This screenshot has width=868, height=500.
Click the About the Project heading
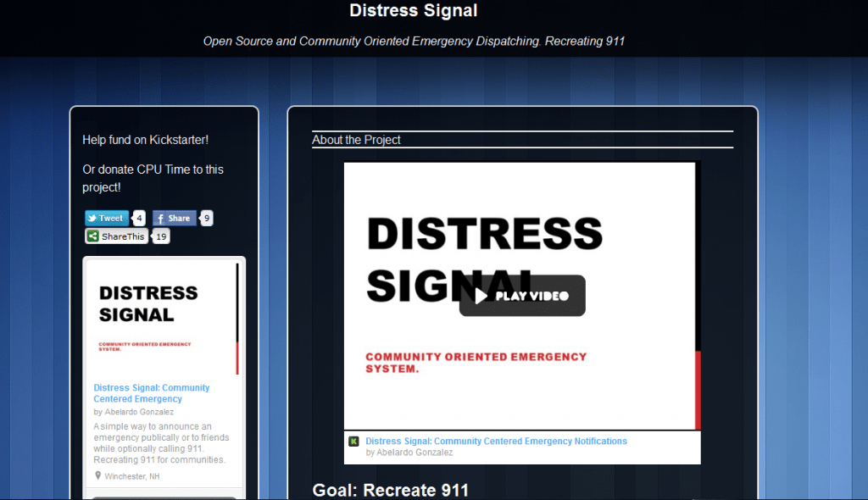click(356, 140)
